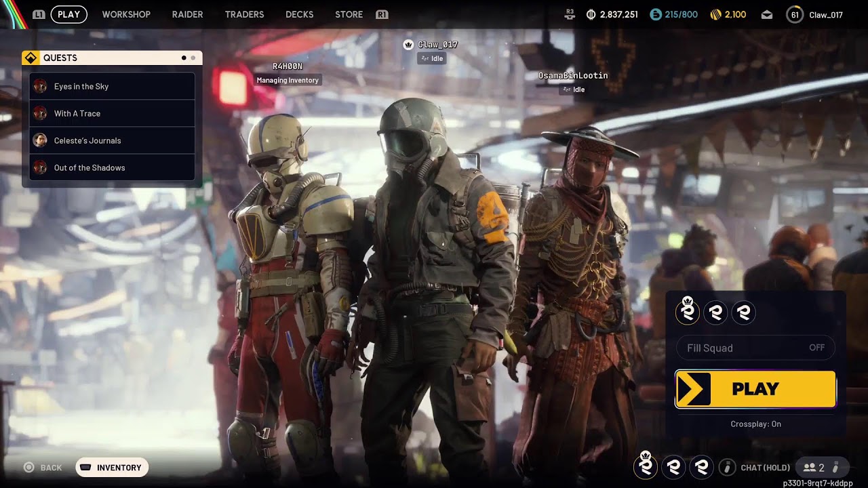The image size is (868, 488).
Task: Click the R3 stick prompt icon
Action: (x=570, y=14)
